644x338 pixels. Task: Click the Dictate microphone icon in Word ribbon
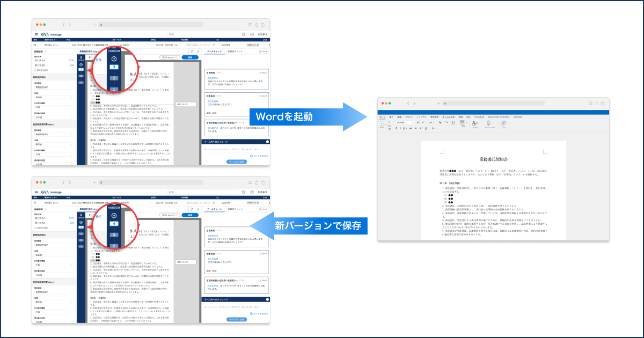pos(489,123)
